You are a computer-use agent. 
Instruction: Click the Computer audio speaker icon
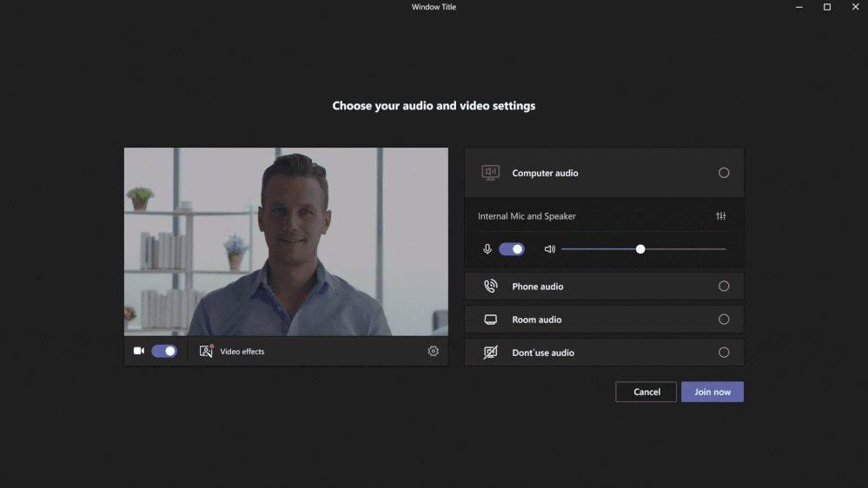491,173
